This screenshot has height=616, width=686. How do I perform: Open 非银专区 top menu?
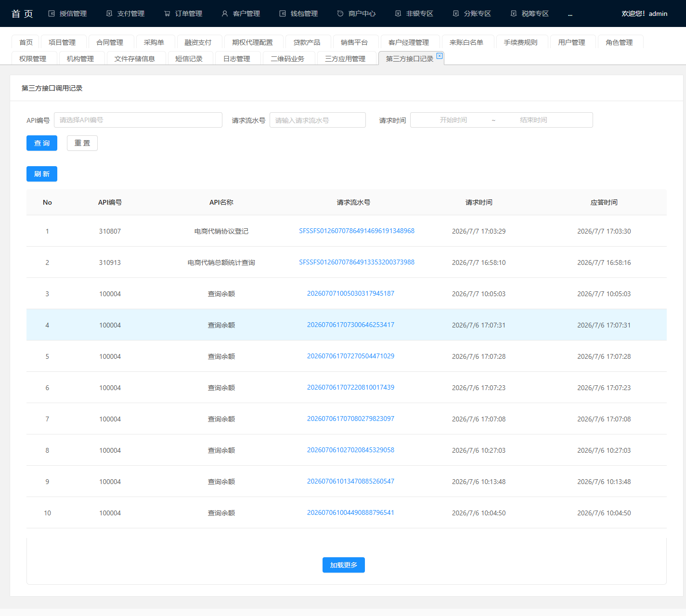click(x=414, y=13)
